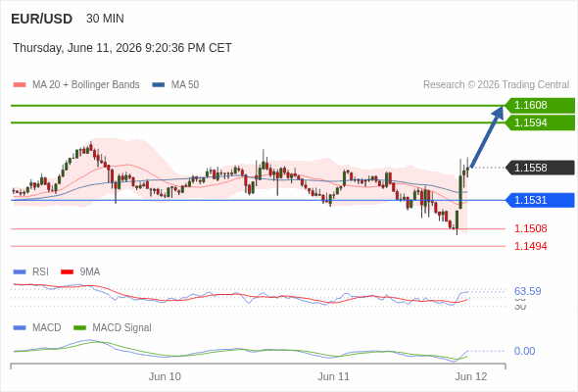
Task: Click the MA 20 + Bollinger Bands legend label
Action: (86, 85)
